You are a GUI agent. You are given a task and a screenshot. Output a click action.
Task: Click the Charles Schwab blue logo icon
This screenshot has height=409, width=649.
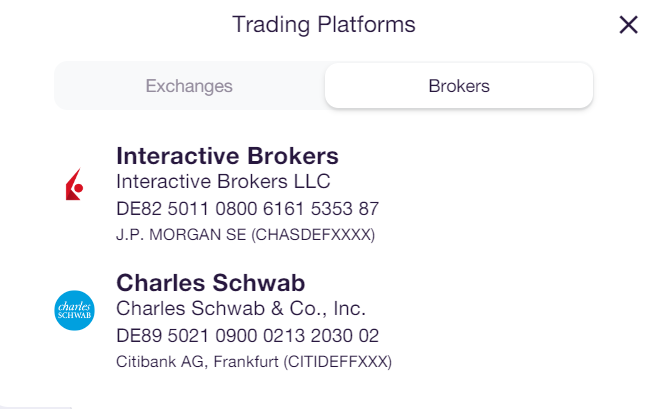pyautogui.click(x=75, y=310)
